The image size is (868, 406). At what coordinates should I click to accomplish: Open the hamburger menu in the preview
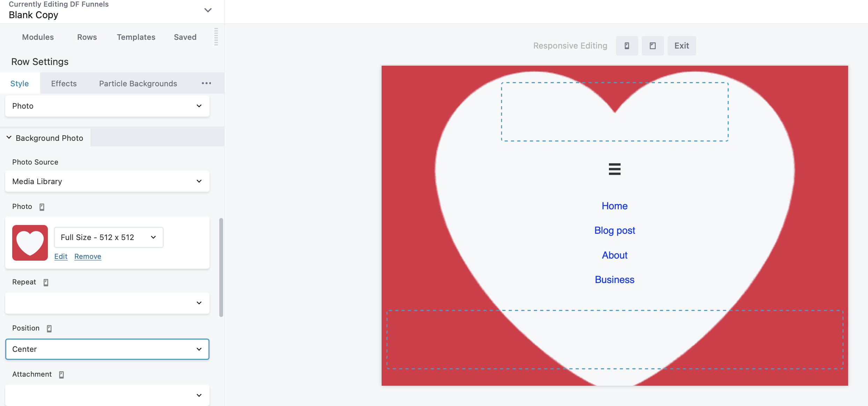pos(615,169)
